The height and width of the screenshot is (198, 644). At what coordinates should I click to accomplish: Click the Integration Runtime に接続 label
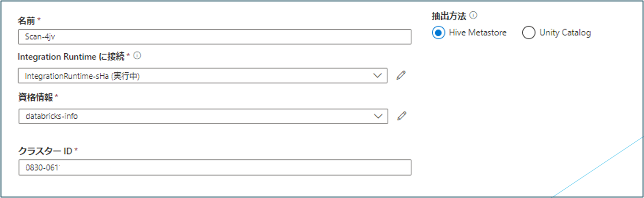tap(71, 56)
